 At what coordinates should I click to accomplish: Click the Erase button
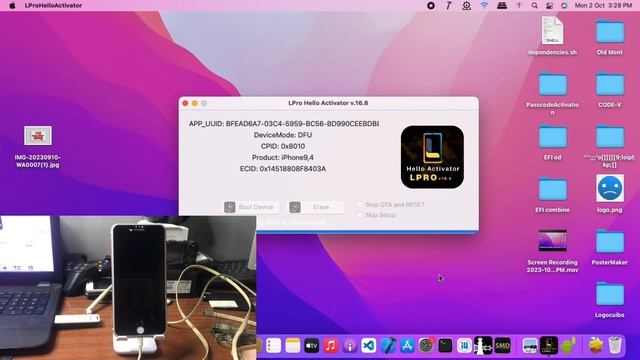pyautogui.click(x=316, y=207)
